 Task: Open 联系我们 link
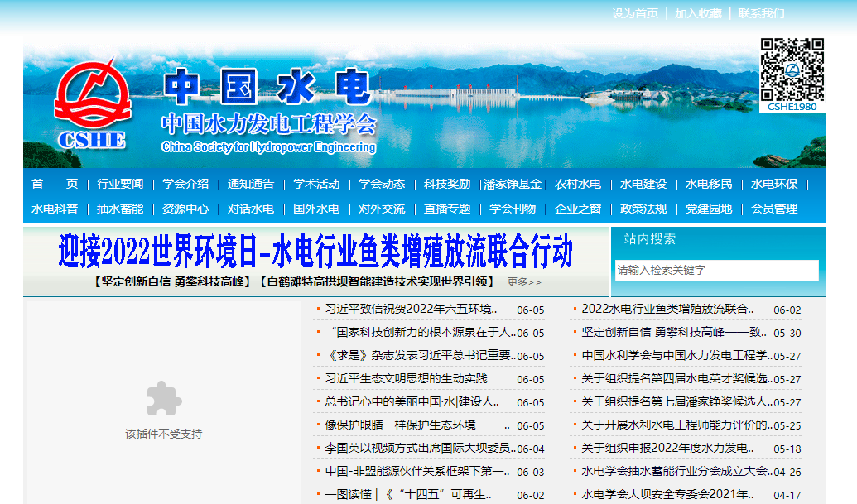tap(761, 13)
